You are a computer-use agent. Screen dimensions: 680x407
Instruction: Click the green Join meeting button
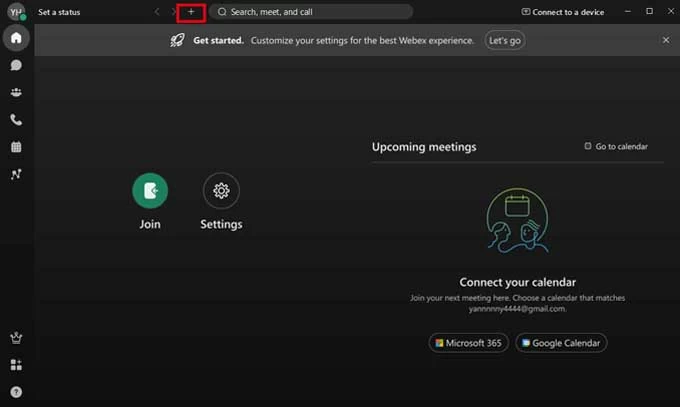tap(150, 190)
